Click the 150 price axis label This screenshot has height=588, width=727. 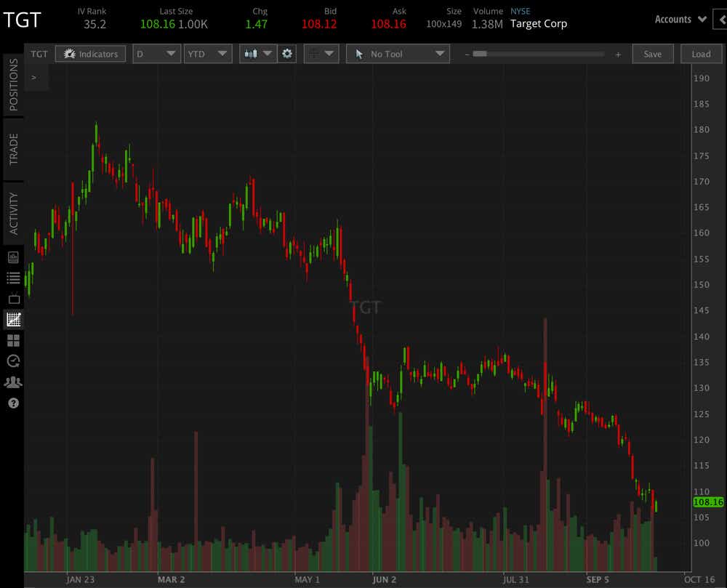click(701, 284)
